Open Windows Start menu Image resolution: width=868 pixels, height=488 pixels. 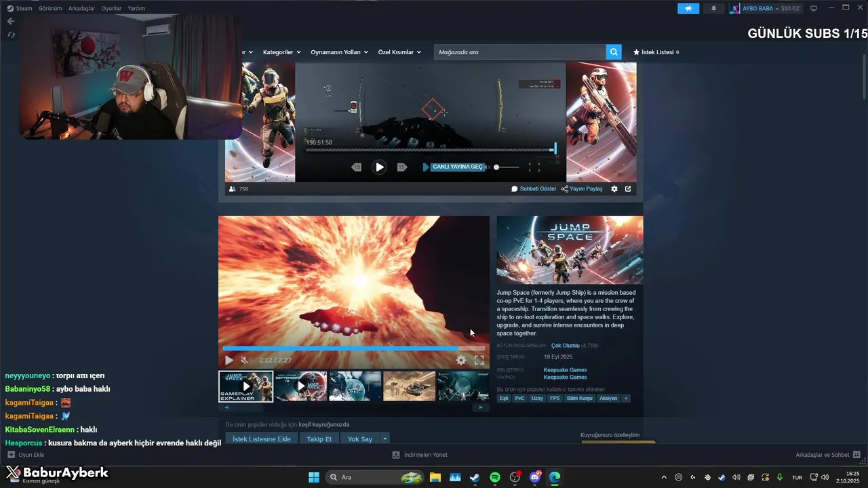point(314,477)
